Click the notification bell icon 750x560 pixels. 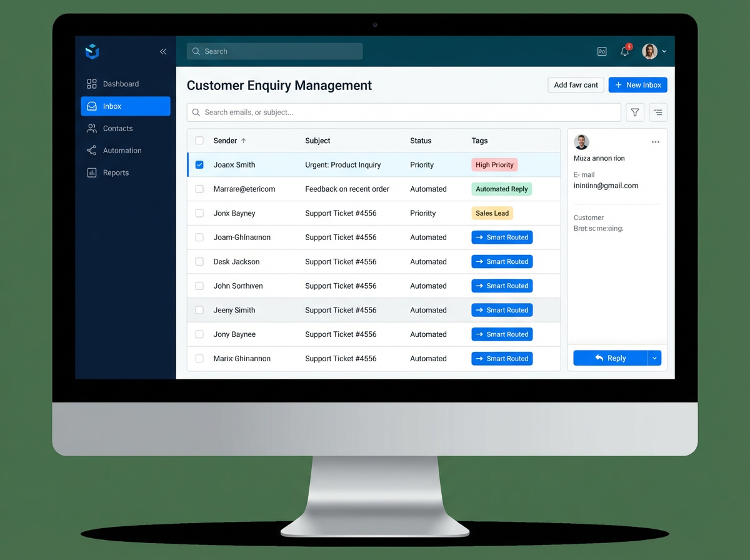coord(624,52)
